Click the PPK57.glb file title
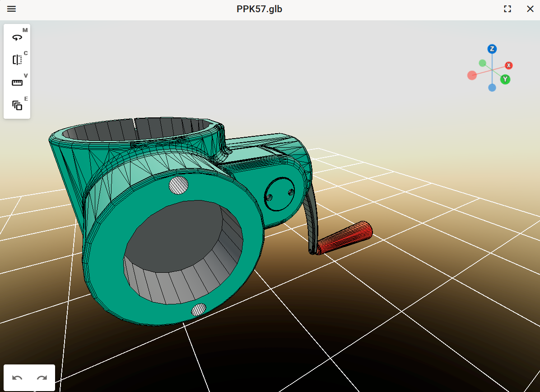The height and width of the screenshot is (392, 540). pos(259,9)
